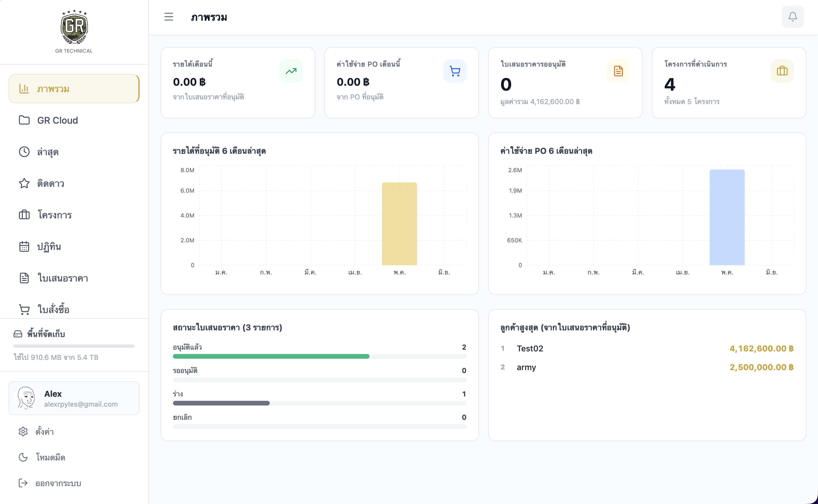This screenshot has width=818, height=504.
Task: Click the star icon for ติดดาว
Action: point(24,183)
